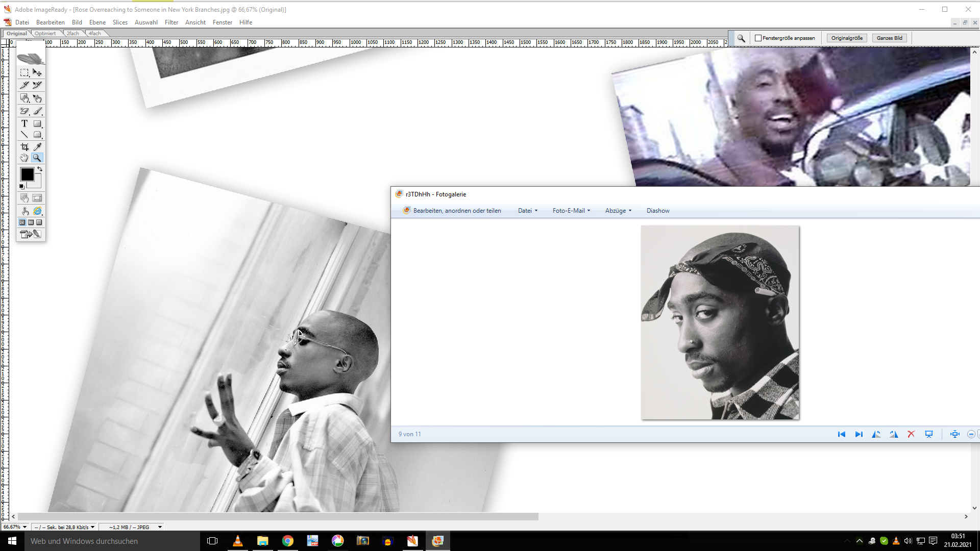Expand Abzüge dropdown
The height and width of the screenshot is (551, 980).
click(x=618, y=211)
